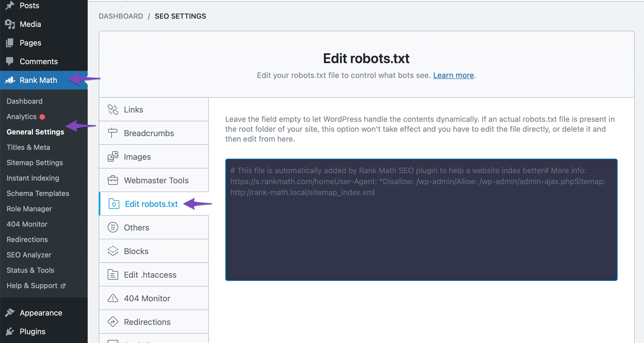Open Role Manager submenu
644x343 pixels.
(29, 209)
